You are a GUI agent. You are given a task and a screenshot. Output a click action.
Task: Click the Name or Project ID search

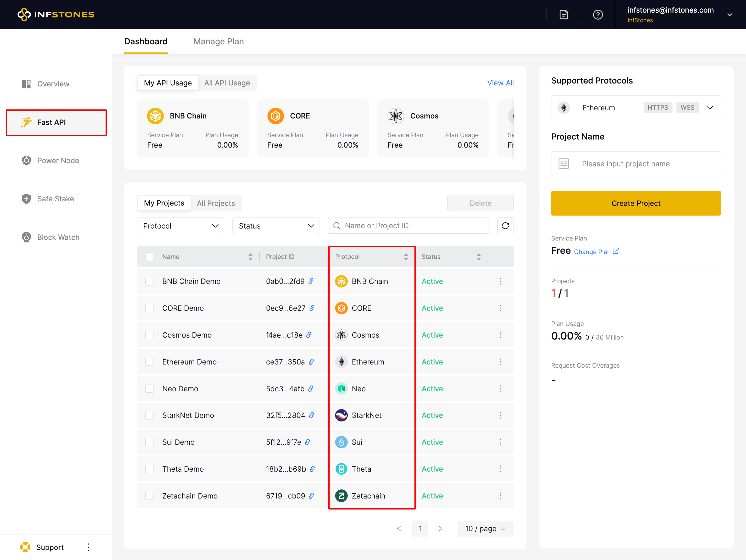click(408, 226)
